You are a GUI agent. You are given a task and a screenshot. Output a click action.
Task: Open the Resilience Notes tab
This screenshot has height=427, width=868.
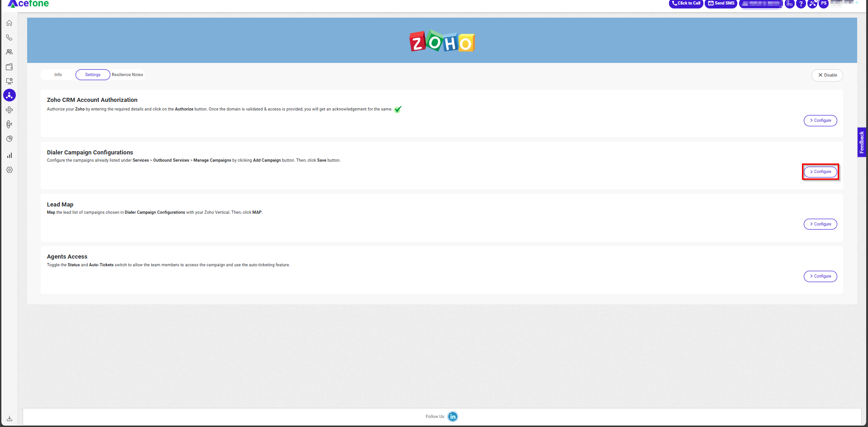click(x=128, y=75)
